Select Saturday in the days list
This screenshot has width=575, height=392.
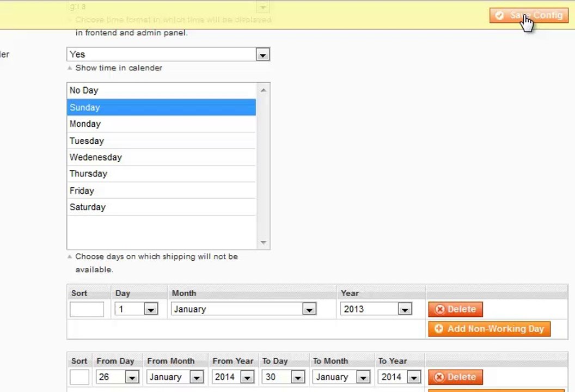click(x=161, y=207)
